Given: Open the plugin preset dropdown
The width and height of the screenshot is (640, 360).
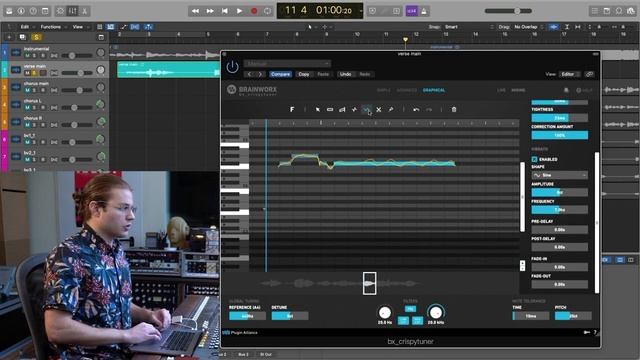Looking at the screenshot, I should (287, 64).
